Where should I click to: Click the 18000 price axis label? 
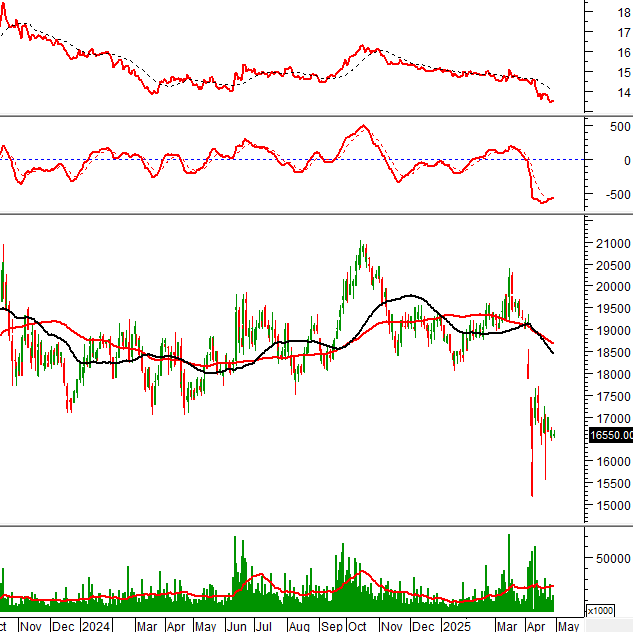[613, 375]
